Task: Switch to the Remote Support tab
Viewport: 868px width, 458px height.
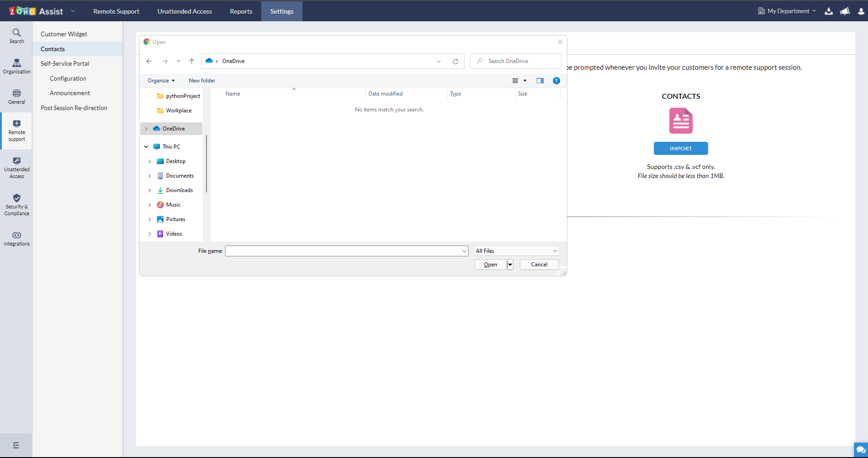Action: click(x=116, y=11)
